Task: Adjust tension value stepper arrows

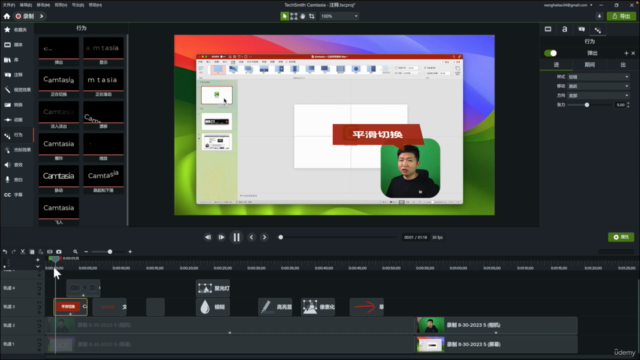Action: click(x=628, y=105)
